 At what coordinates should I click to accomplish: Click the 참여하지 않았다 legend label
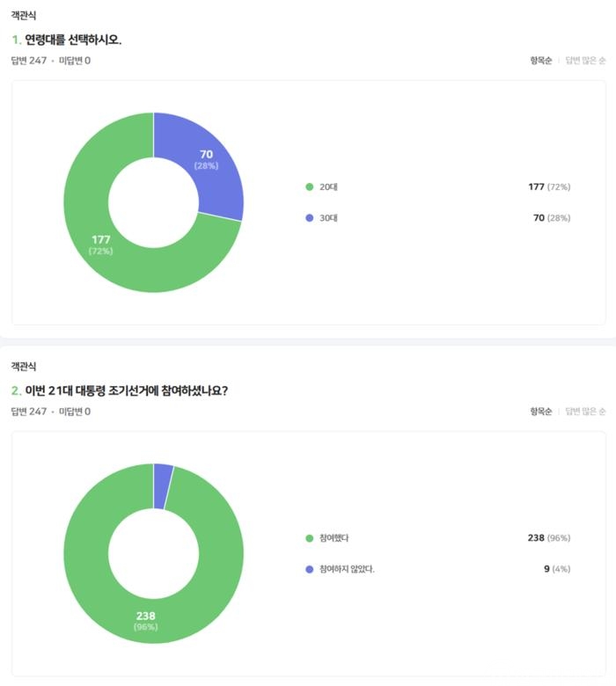click(347, 569)
